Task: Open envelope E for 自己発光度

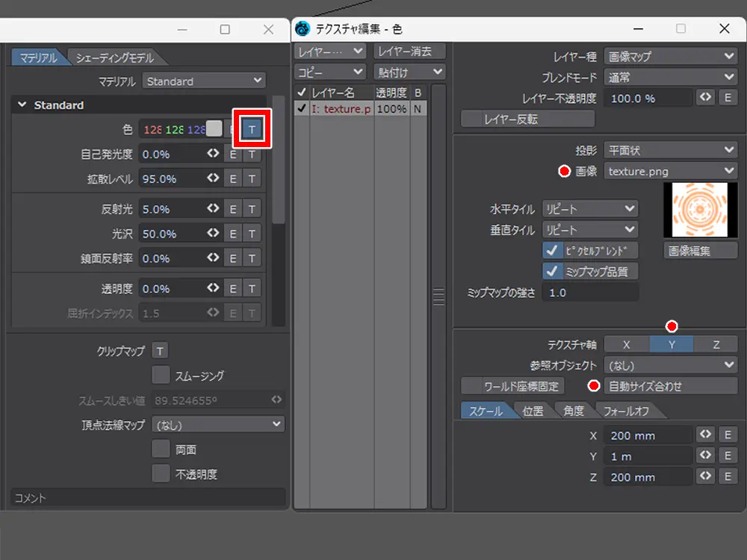Action: pyautogui.click(x=233, y=155)
